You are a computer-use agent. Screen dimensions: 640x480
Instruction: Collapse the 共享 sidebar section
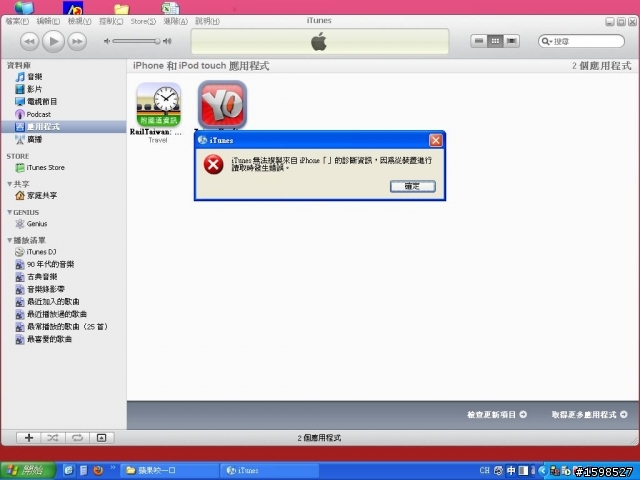(x=9, y=184)
